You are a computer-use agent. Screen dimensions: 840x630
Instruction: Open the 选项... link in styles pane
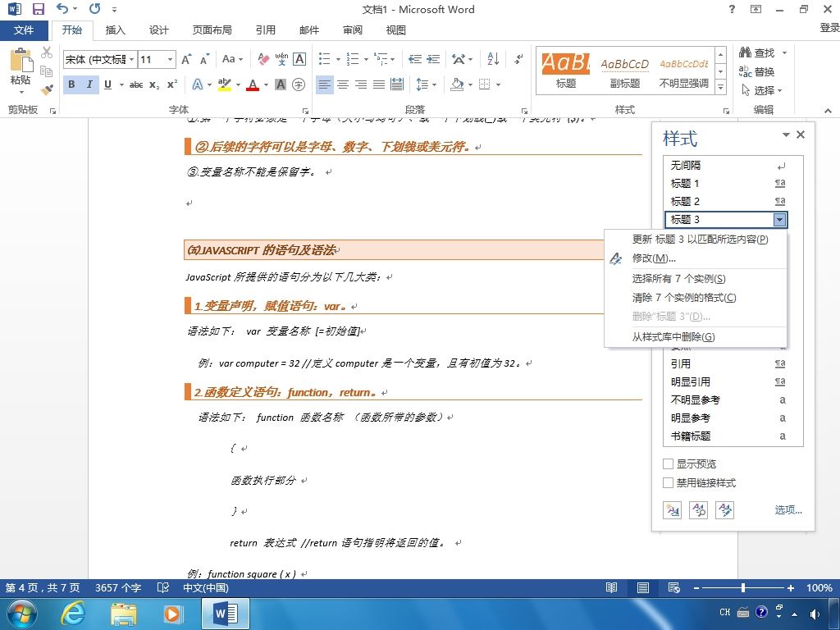coord(788,509)
